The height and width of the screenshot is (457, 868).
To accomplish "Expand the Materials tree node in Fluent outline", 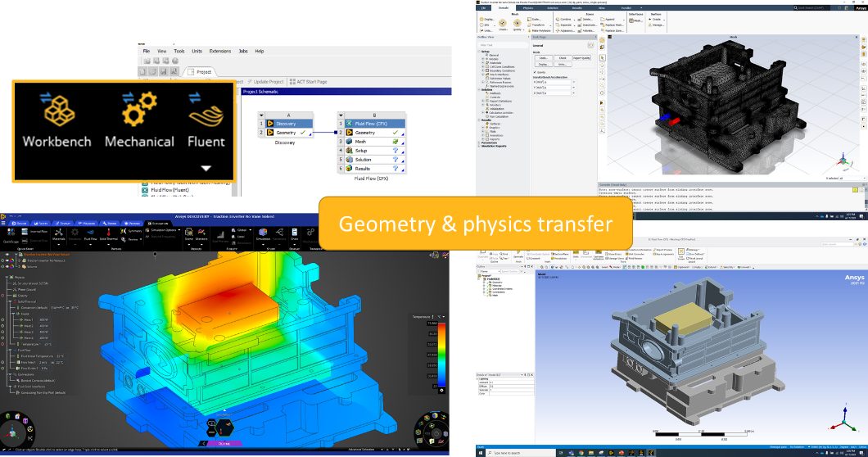I will point(484,63).
